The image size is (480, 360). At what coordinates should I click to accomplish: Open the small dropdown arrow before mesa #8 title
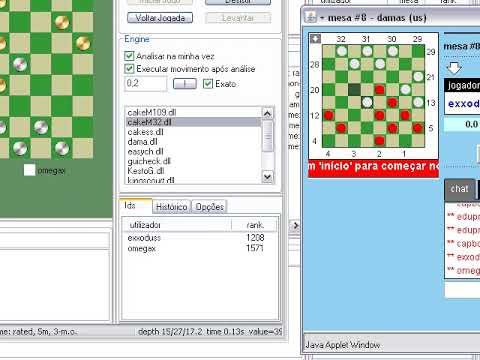[x=322, y=18]
